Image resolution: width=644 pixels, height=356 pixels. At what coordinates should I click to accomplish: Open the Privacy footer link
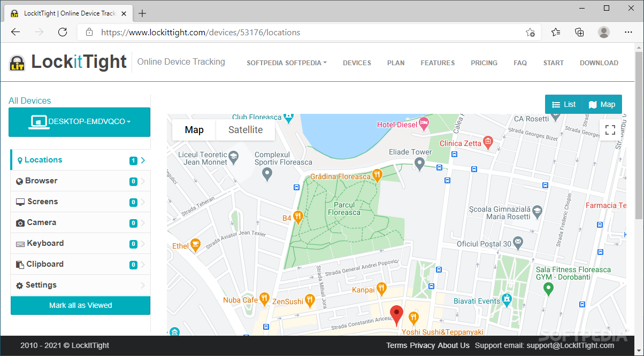[x=423, y=345]
